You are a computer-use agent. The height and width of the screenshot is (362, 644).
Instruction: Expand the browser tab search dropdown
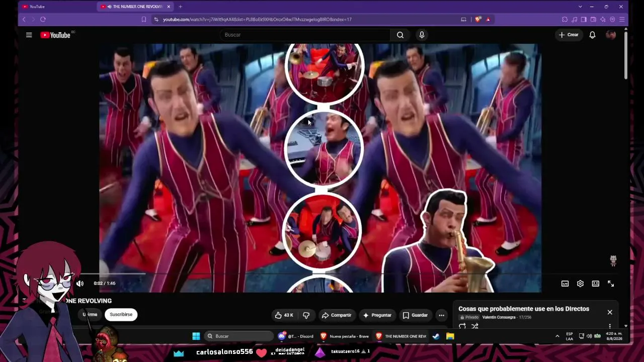[580, 7]
